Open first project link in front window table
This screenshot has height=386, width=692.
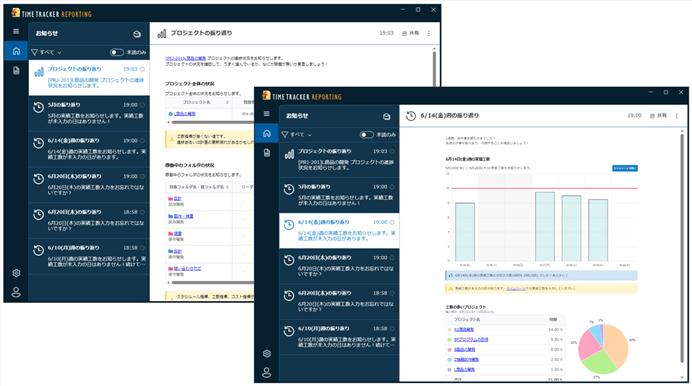464,330
